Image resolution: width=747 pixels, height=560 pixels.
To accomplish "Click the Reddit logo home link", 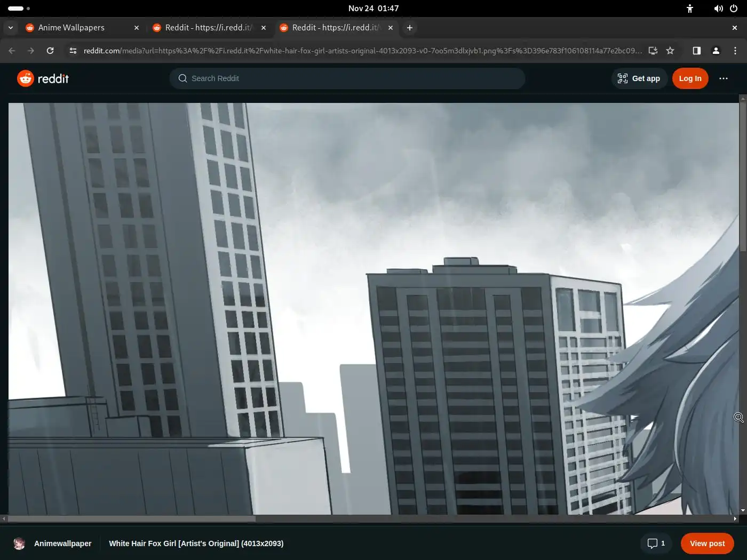I will tap(43, 78).
